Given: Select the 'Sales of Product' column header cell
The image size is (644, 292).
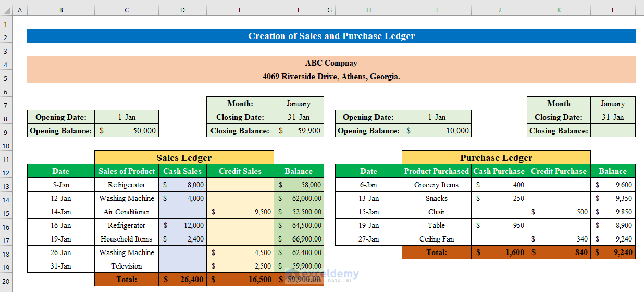Looking at the screenshot, I should tap(127, 171).
